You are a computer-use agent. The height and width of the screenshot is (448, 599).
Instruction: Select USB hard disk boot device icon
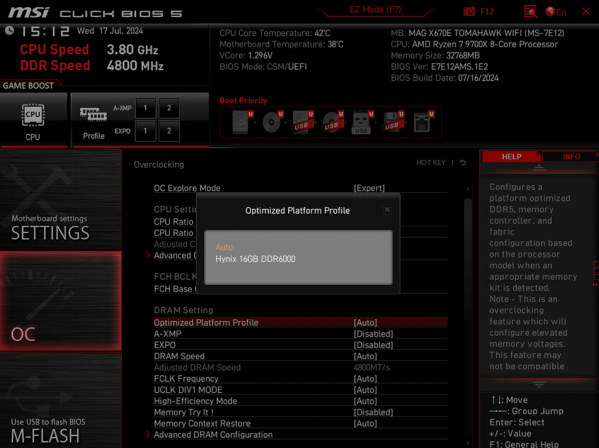point(303,122)
